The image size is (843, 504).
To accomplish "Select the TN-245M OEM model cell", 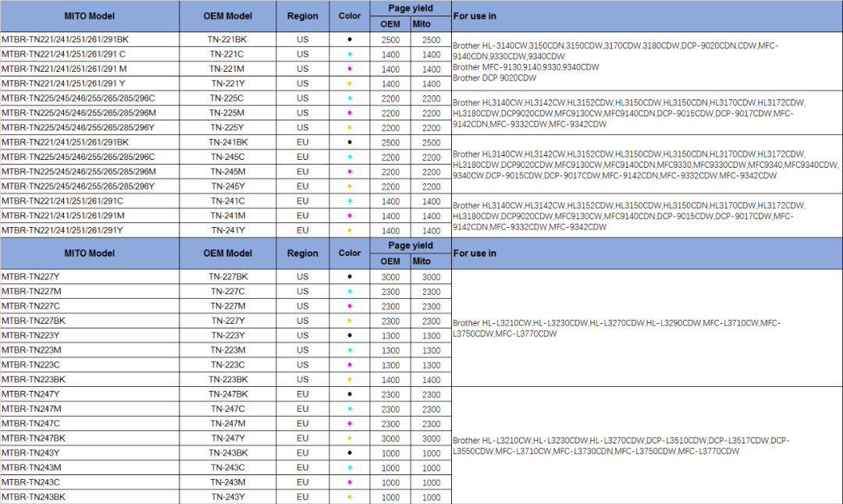I will coord(227,172).
